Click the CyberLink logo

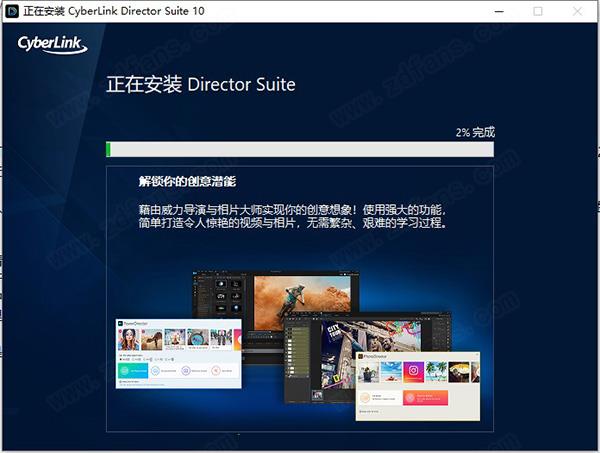[52, 45]
